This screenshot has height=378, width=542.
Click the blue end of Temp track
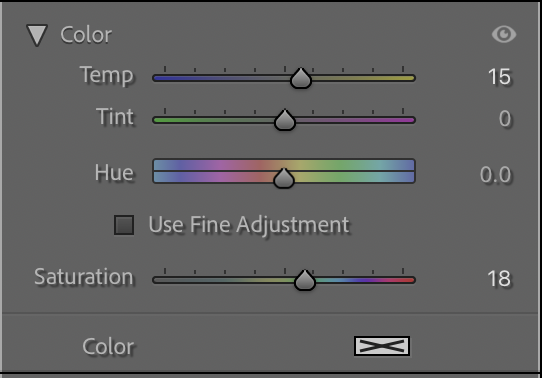pyautogui.click(x=162, y=78)
